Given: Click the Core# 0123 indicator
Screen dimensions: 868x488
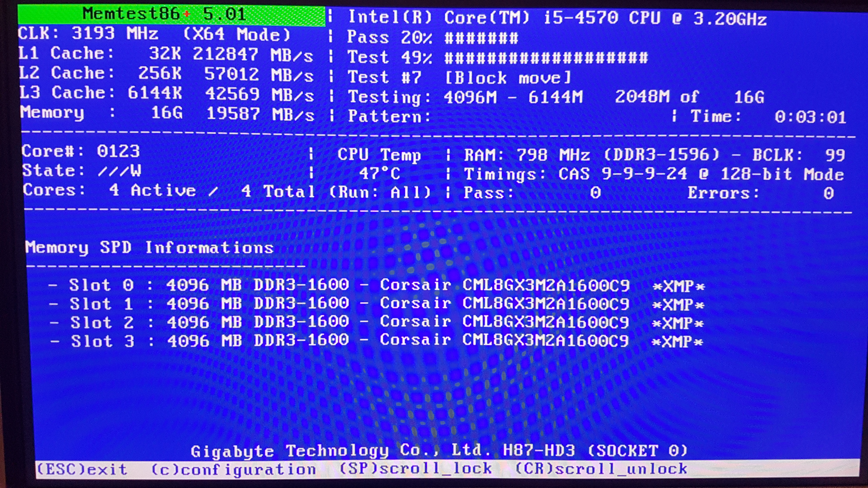Looking at the screenshot, I should coord(81,152).
